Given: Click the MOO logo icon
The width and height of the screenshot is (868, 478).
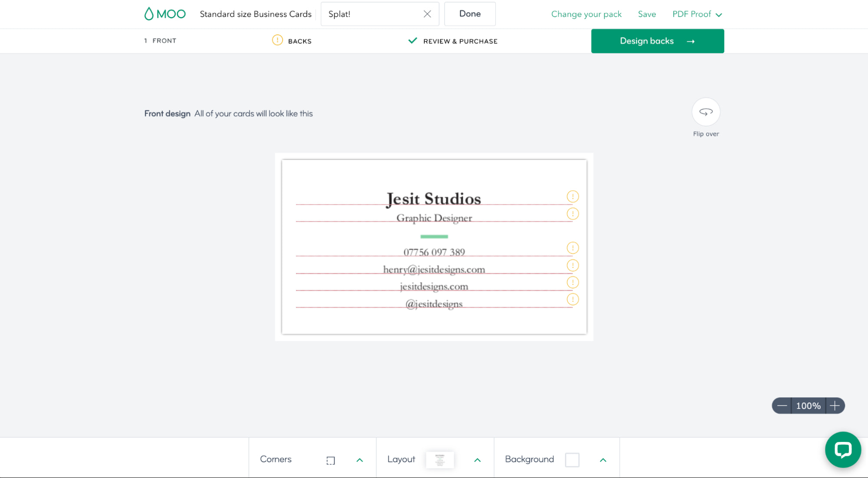Looking at the screenshot, I should pos(149,14).
